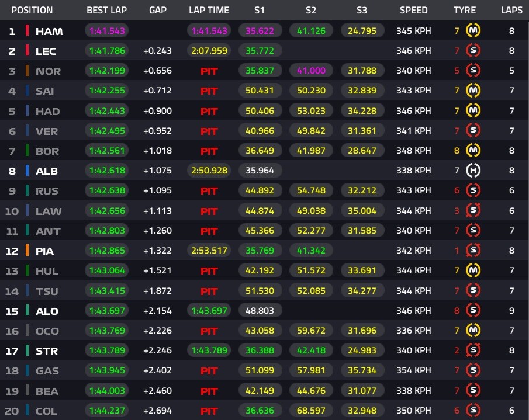Click Norris's red PIT status

pyautogui.click(x=209, y=71)
